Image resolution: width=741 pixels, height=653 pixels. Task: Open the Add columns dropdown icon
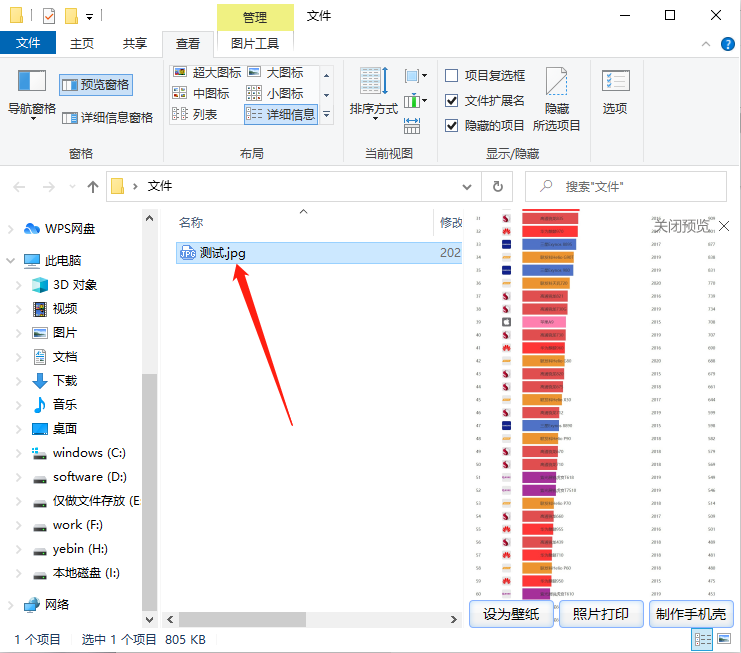(x=416, y=101)
